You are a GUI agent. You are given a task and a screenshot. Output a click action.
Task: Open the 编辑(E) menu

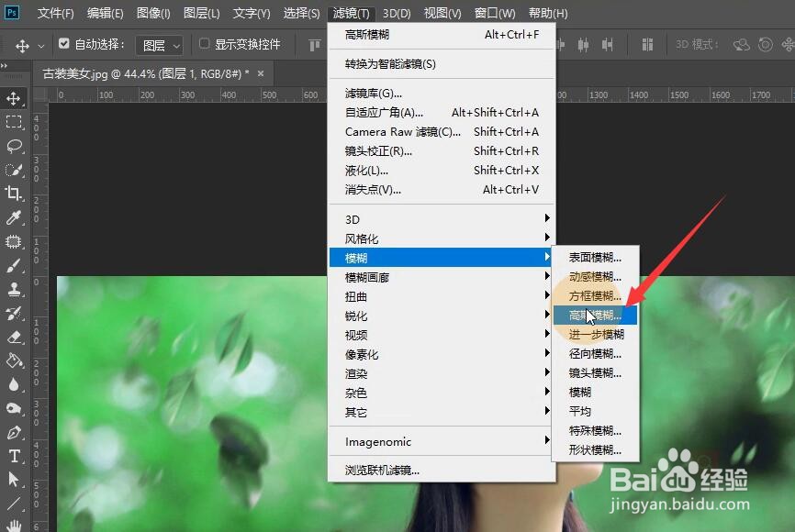(x=105, y=13)
